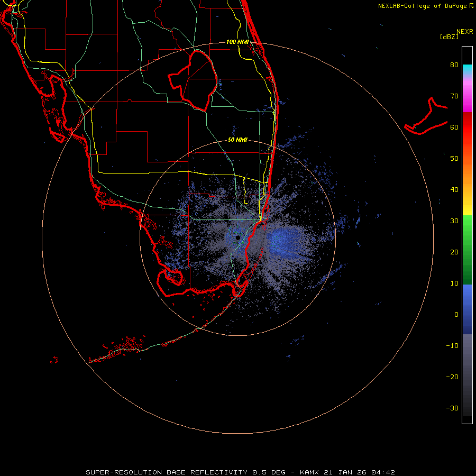Viewport: 476px width, 476px height.
Task: Select the 40 value on dBZ scale
Action: (x=454, y=190)
